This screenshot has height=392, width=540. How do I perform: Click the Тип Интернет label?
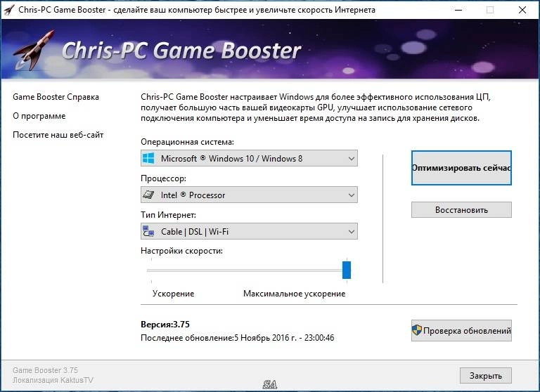pos(169,215)
